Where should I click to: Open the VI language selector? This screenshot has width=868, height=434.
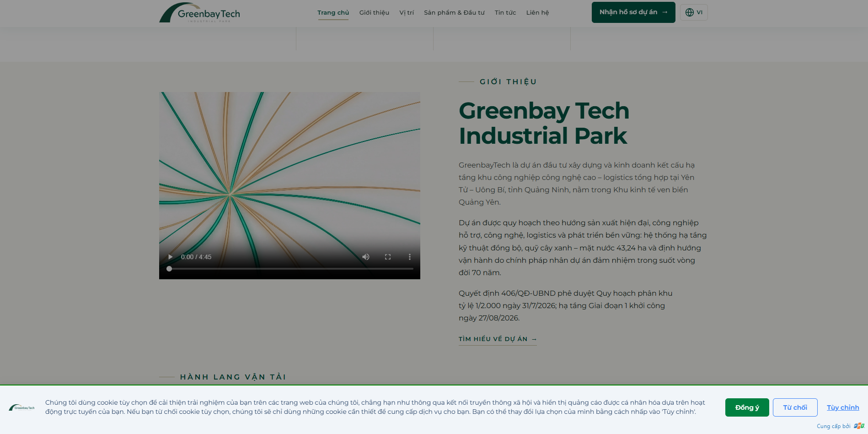point(694,12)
